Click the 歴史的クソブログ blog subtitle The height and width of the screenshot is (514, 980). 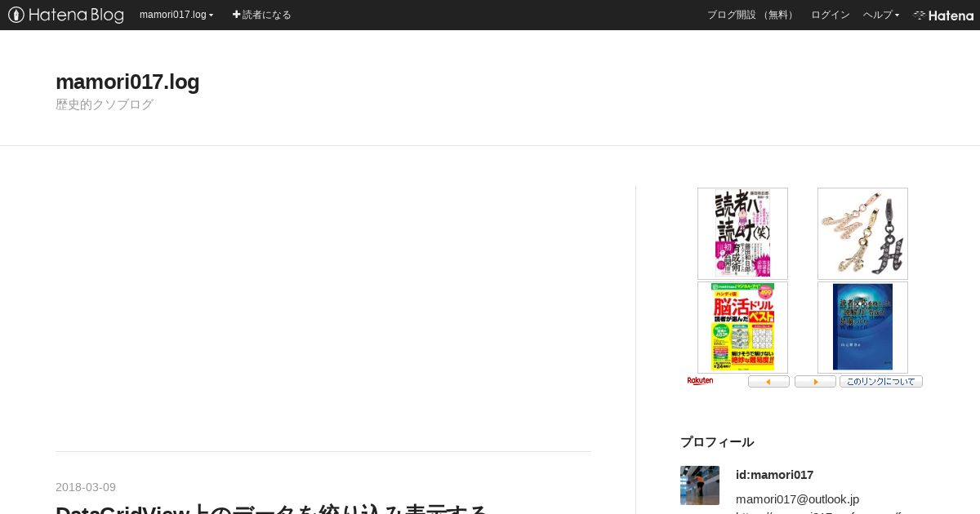coord(105,104)
